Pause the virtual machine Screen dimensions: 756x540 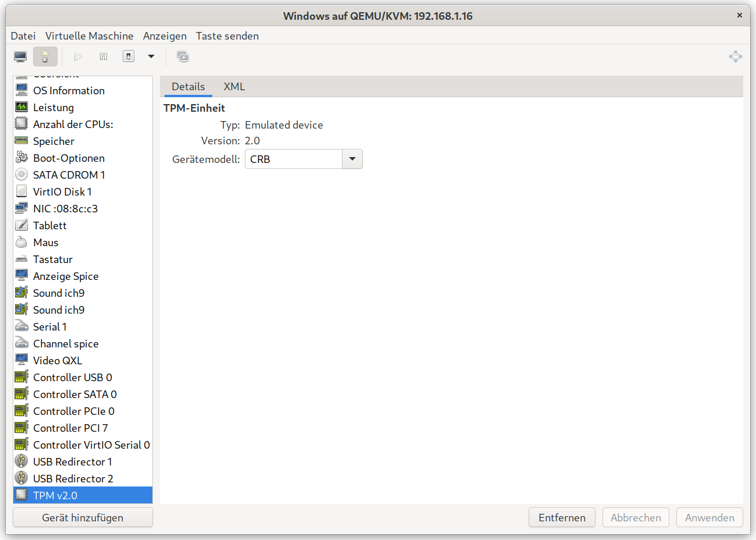(x=104, y=56)
